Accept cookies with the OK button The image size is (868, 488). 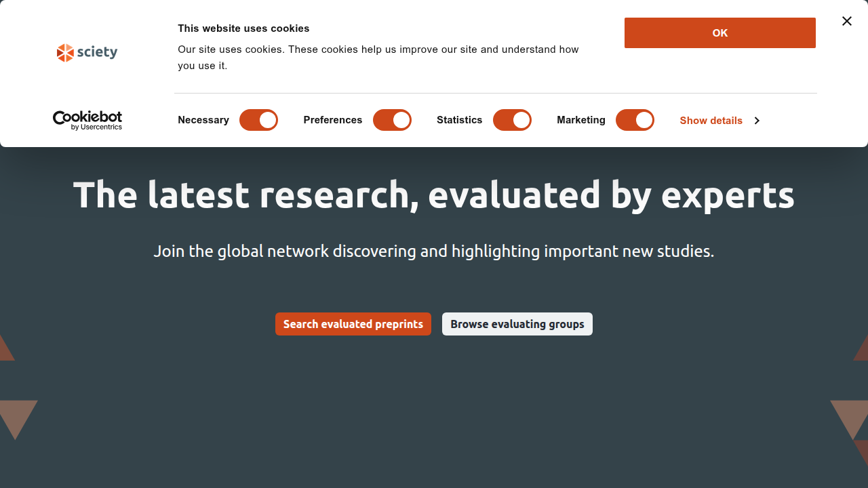[720, 33]
